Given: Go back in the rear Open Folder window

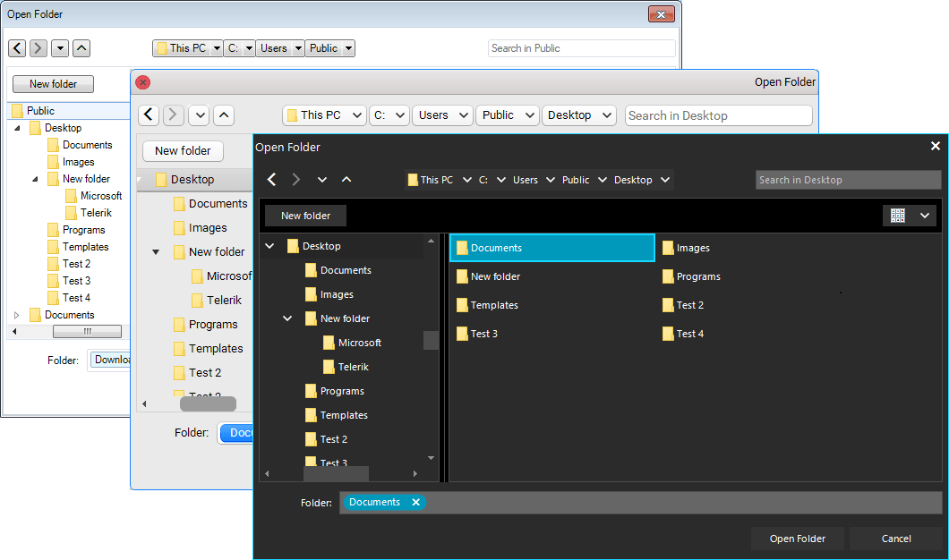Looking at the screenshot, I should [x=17, y=47].
